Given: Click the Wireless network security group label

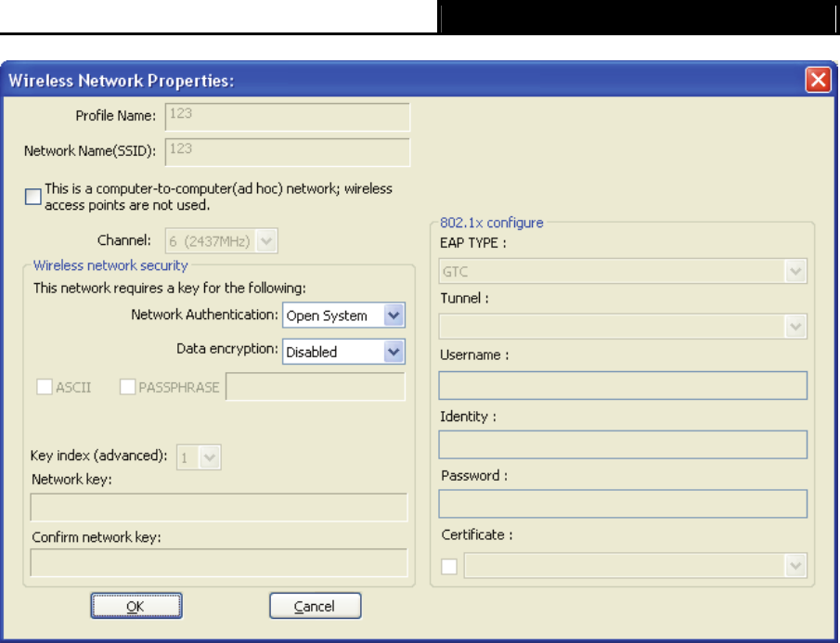Looking at the screenshot, I should tap(110, 265).
